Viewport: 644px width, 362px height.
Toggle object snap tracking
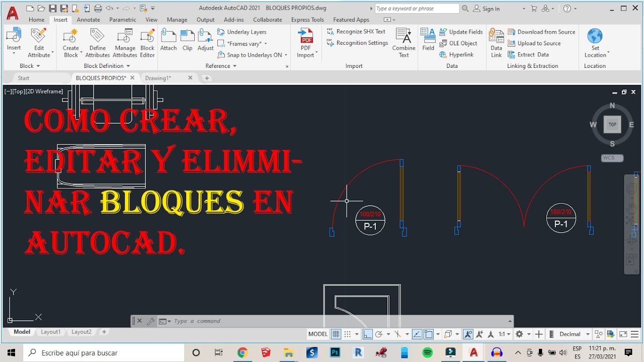[417, 334]
